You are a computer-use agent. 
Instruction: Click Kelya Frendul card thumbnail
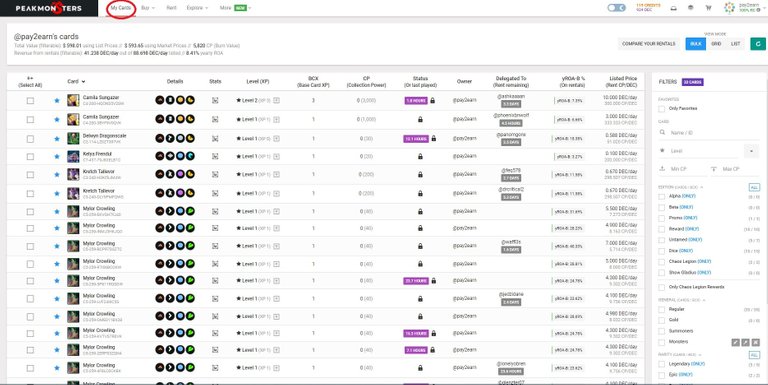(x=73, y=157)
